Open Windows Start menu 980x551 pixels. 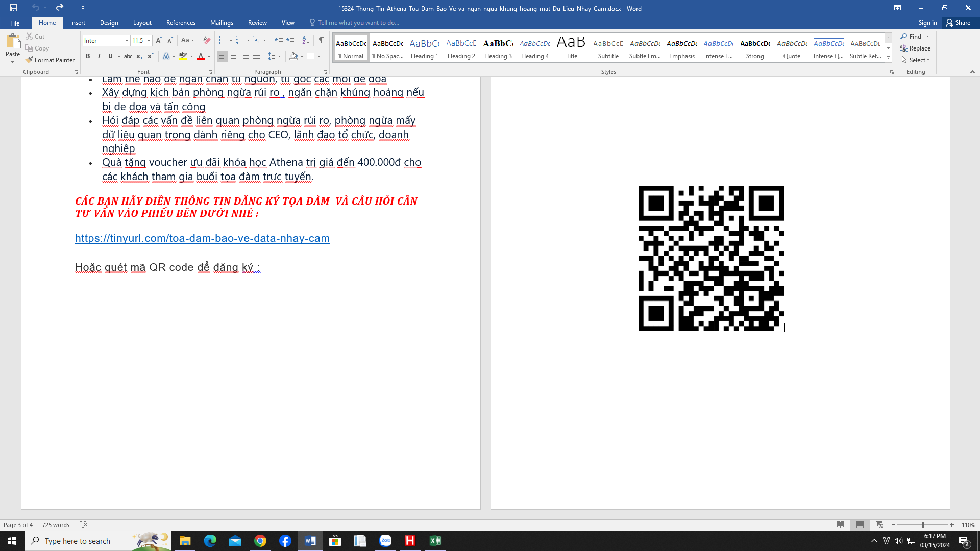point(12,541)
